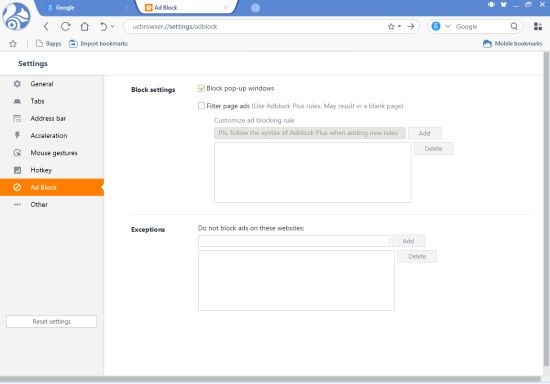This screenshot has width=550, height=384.
Task: Click Add next to blocking rule field
Action: 424,133
